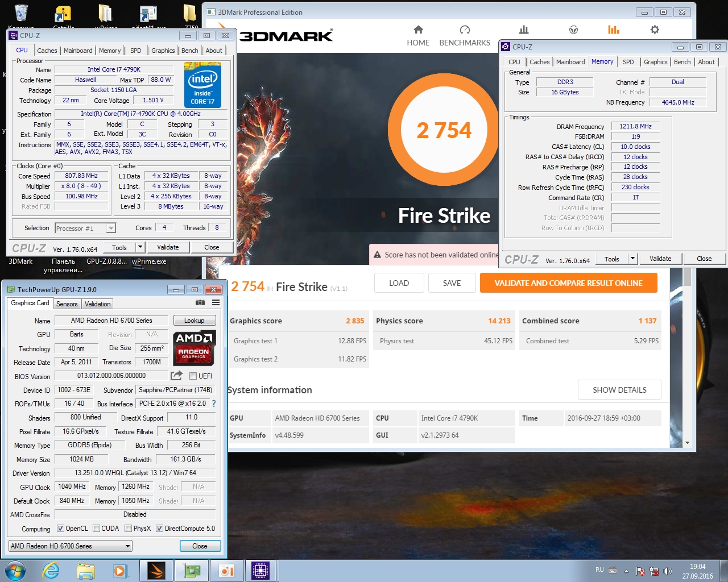The height and width of the screenshot is (582, 728).
Task: Open the media player taskbar icon
Action: pyautogui.click(x=120, y=571)
